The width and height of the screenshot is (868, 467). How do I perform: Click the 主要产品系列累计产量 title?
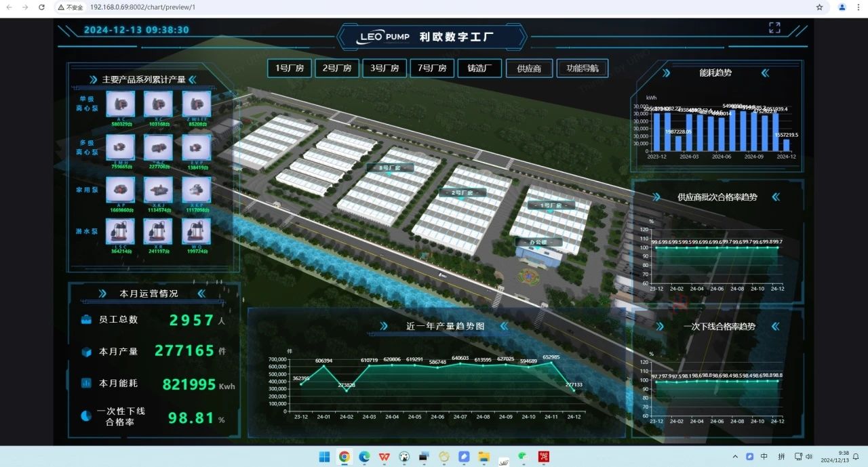coord(144,79)
